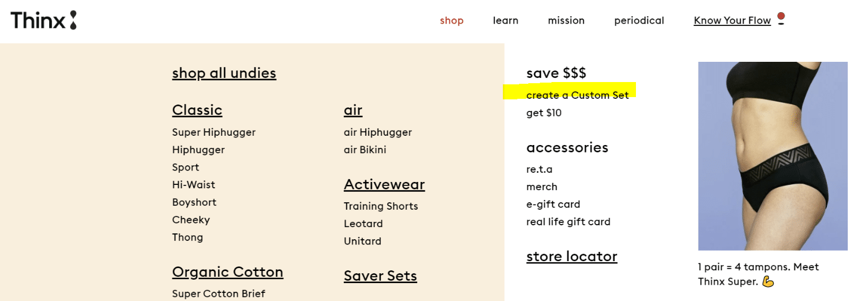Image resolution: width=868 pixels, height=301 pixels.
Task: Select Training Shorts
Action: click(x=380, y=206)
